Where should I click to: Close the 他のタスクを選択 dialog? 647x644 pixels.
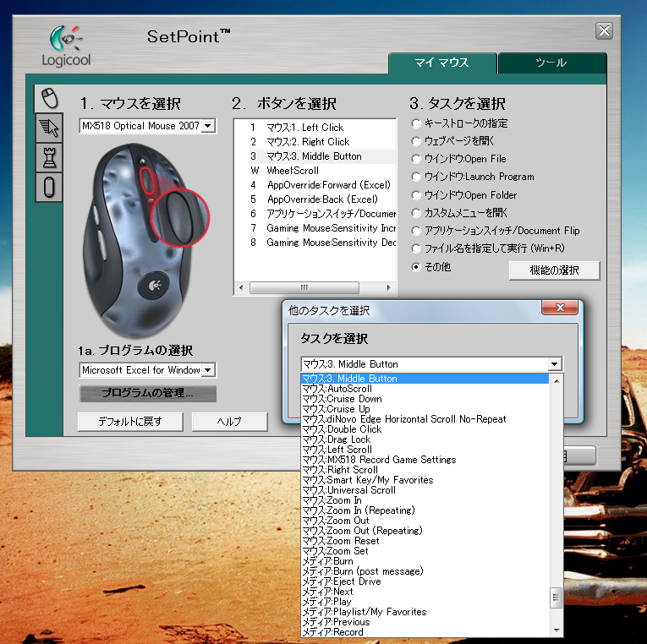click(x=560, y=308)
